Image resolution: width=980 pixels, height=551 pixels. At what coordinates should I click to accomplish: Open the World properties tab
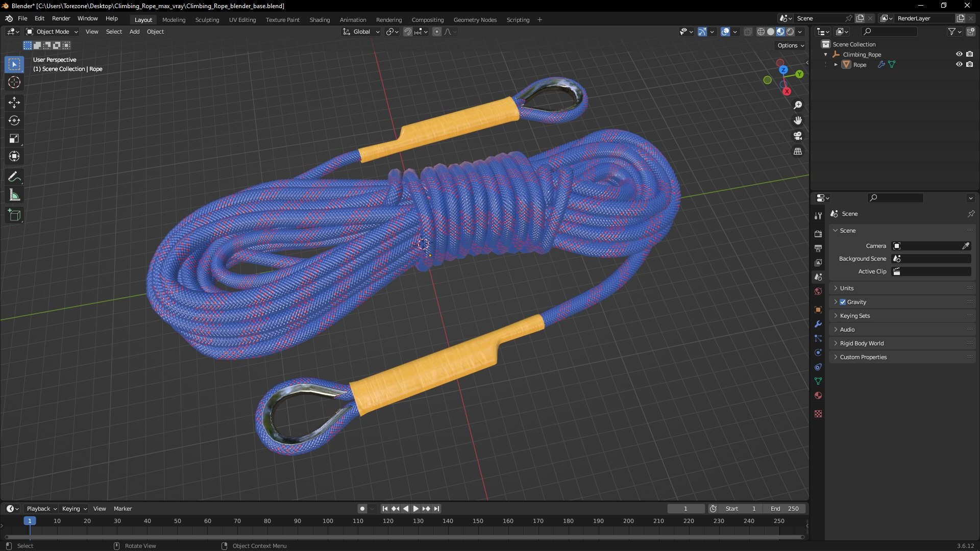(818, 291)
